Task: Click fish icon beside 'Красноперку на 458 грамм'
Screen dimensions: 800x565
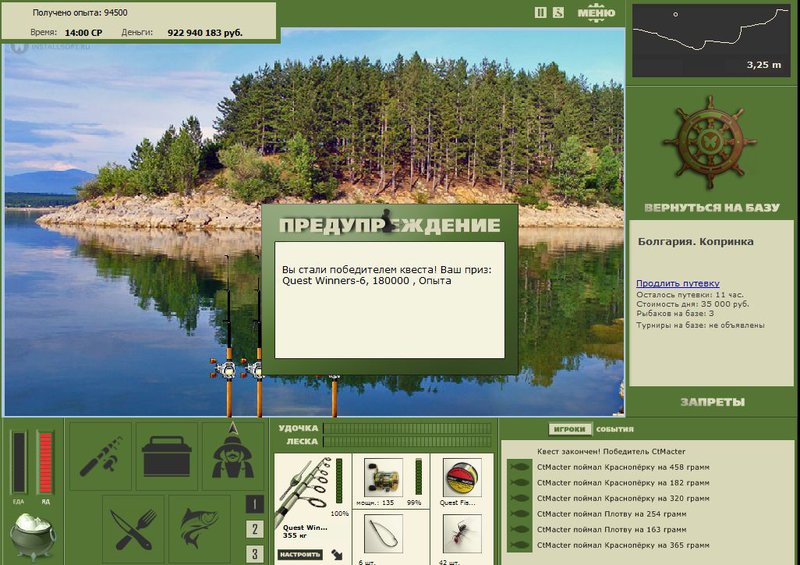Action: (x=519, y=467)
